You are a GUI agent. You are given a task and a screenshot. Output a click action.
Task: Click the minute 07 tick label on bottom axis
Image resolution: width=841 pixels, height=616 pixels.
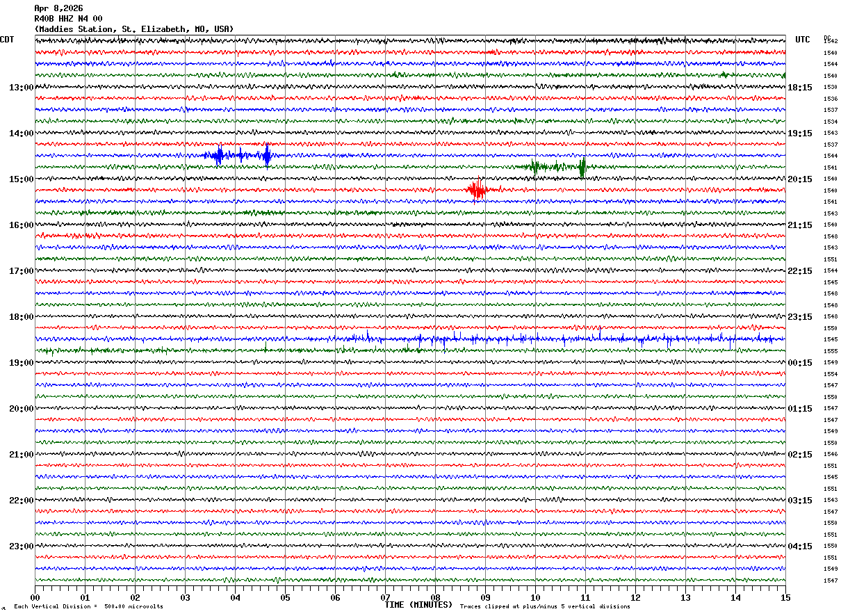coord(385,597)
